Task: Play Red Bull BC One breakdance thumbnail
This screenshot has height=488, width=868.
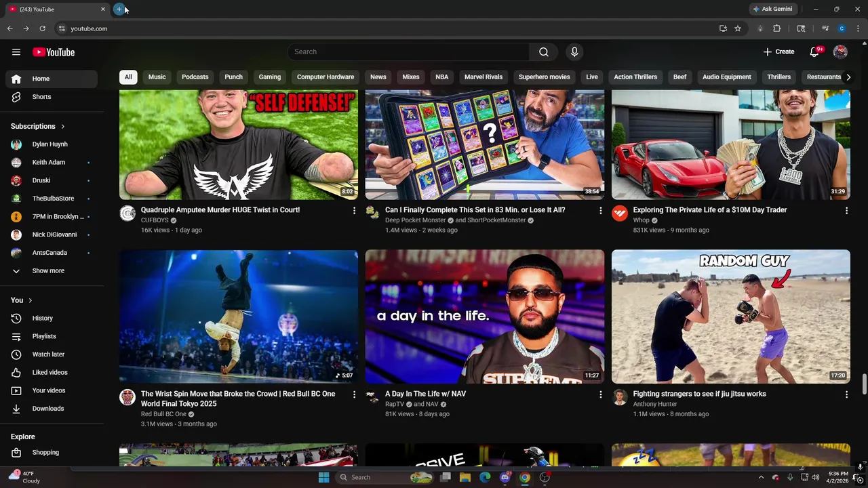Action: [x=239, y=317]
